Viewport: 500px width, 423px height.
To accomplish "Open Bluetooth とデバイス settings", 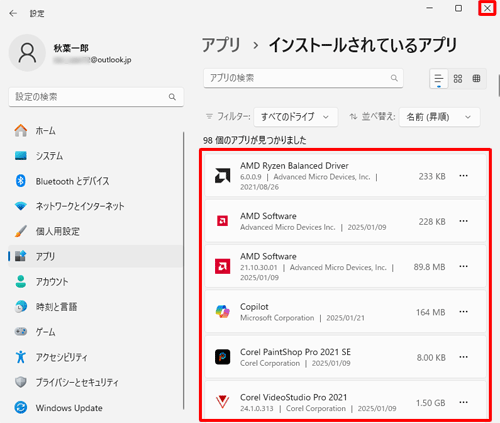I will click(x=95, y=181).
